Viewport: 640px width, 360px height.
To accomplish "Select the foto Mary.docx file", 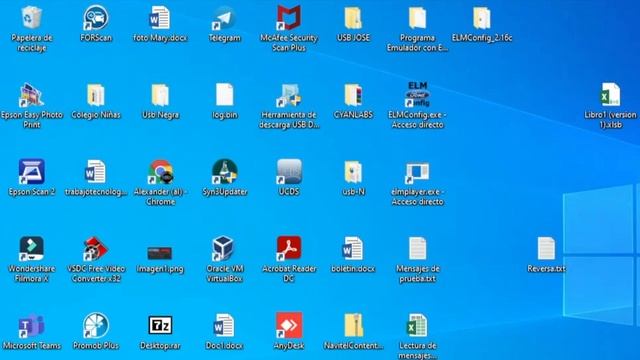I will (x=160, y=18).
